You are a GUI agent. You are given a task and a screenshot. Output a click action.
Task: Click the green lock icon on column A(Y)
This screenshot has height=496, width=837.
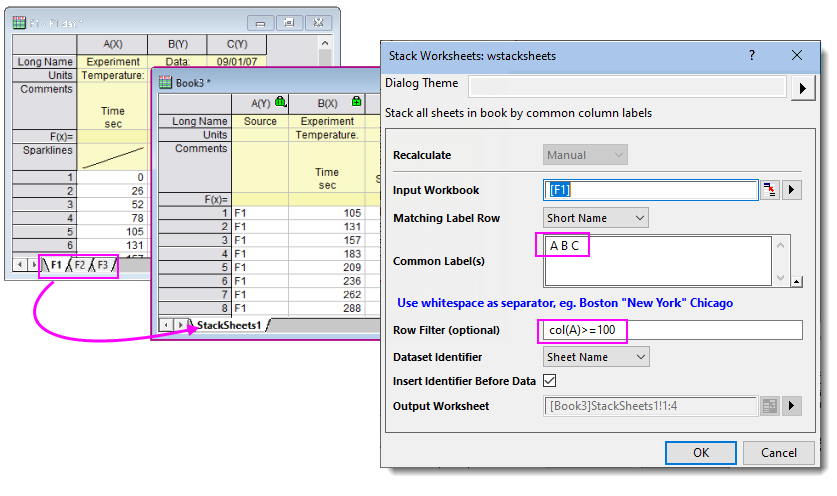280,101
